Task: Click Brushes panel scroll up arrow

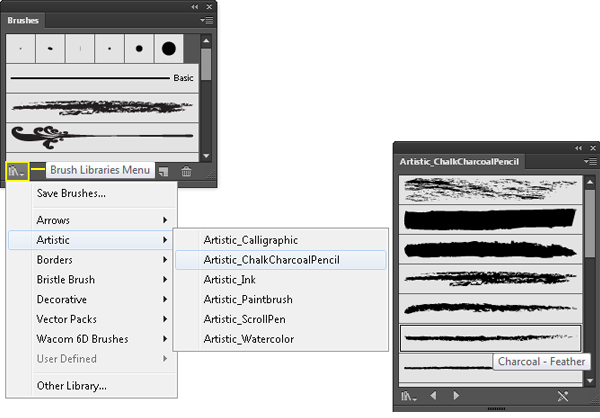Action: tap(206, 40)
